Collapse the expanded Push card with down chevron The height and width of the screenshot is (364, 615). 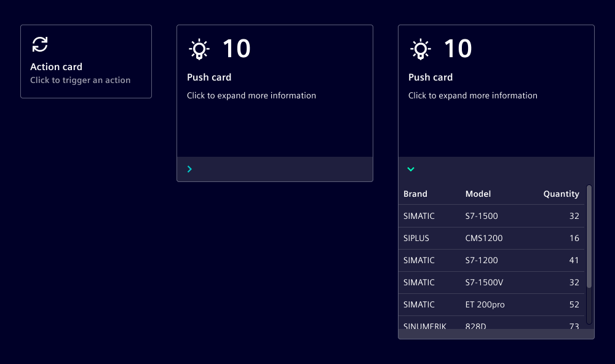411,169
